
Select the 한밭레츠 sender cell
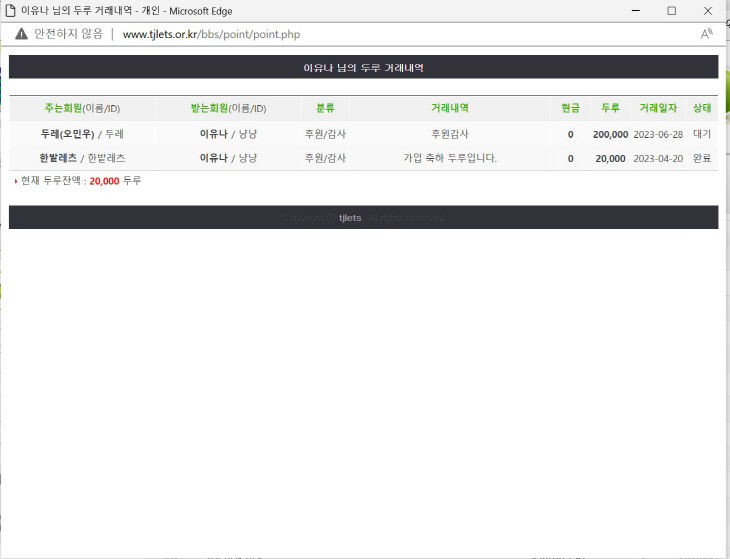[82, 158]
